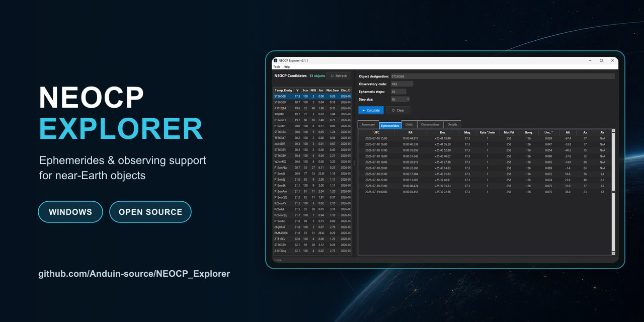Image resolution: width=644 pixels, height=322 pixels.
Task: Refresh the NEOCP candidates list
Action: point(339,75)
